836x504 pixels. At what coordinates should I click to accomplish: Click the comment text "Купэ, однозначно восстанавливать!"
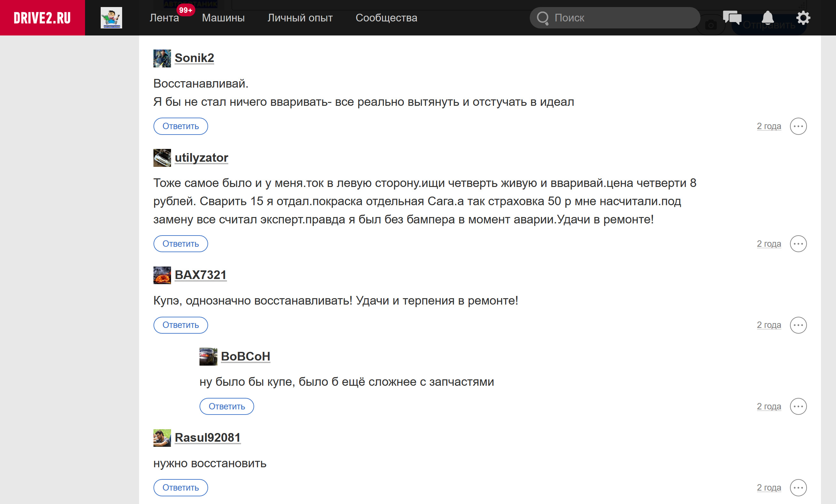(x=253, y=300)
